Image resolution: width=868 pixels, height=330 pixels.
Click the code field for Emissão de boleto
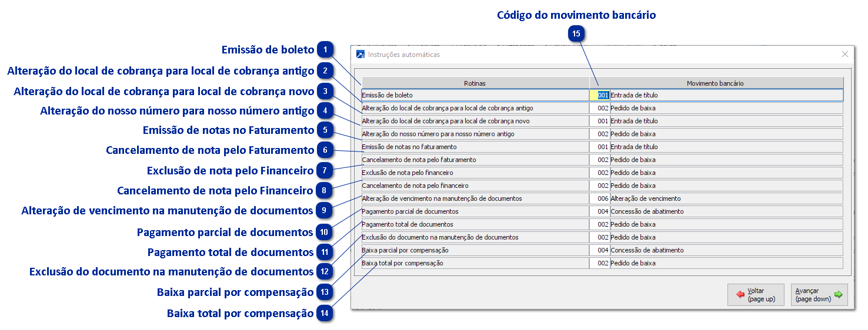pyautogui.click(x=600, y=95)
